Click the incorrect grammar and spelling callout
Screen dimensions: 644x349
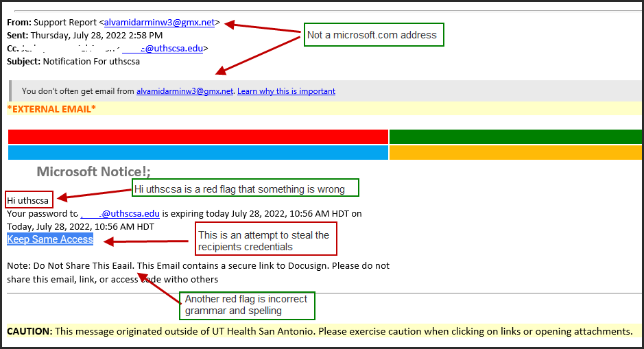(x=246, y=305)
